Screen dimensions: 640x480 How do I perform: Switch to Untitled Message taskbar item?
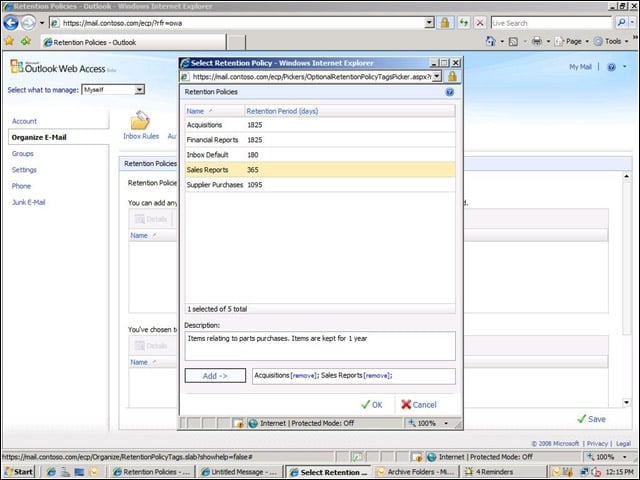pyautogui.click(x=241, y=472)
